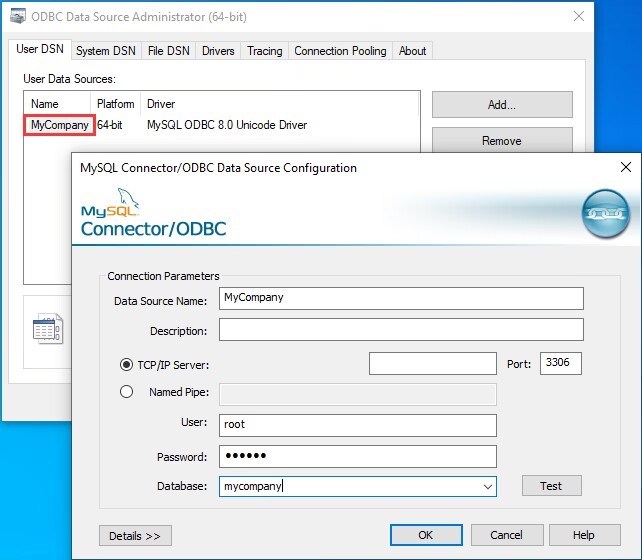The image size is (642, 560).
Task: Select the MyCompany data source entry
Action: (60, 125)
